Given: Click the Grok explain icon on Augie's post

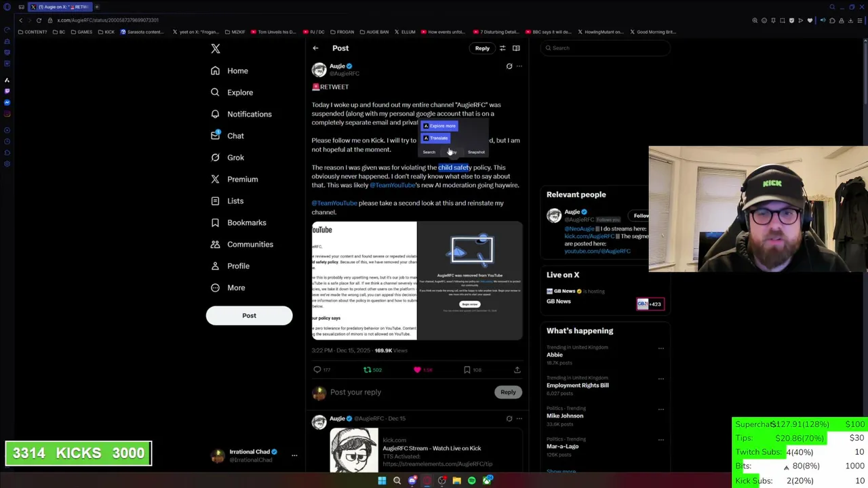Looking at the screenshot, I should [x=509, y=66].
